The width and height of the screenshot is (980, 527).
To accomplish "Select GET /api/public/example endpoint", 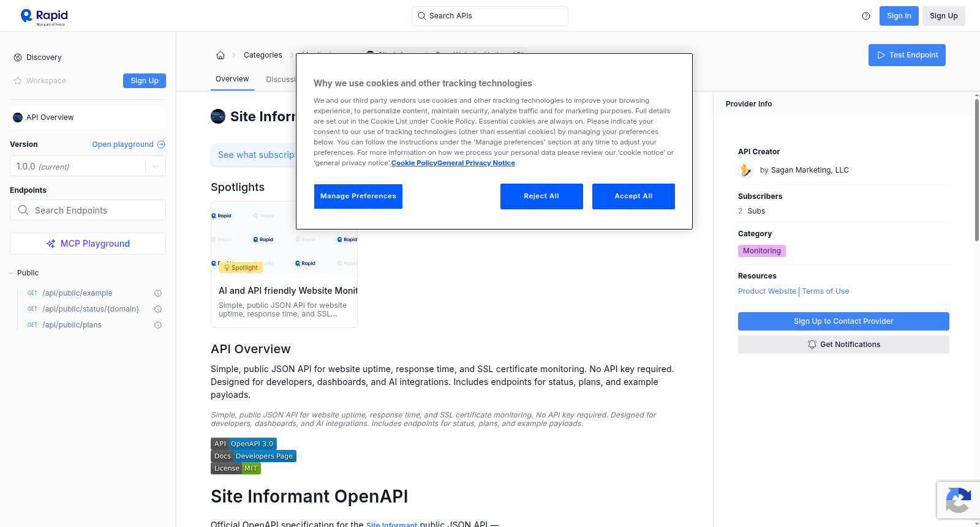I will (x=77, y=293).
